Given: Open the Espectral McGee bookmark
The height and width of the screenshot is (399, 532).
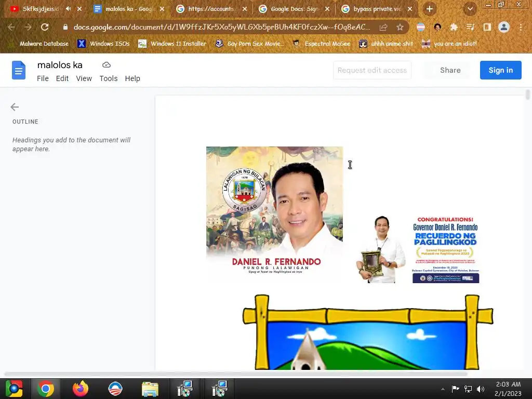Looking at the screenshot, I should pos(321,44).
